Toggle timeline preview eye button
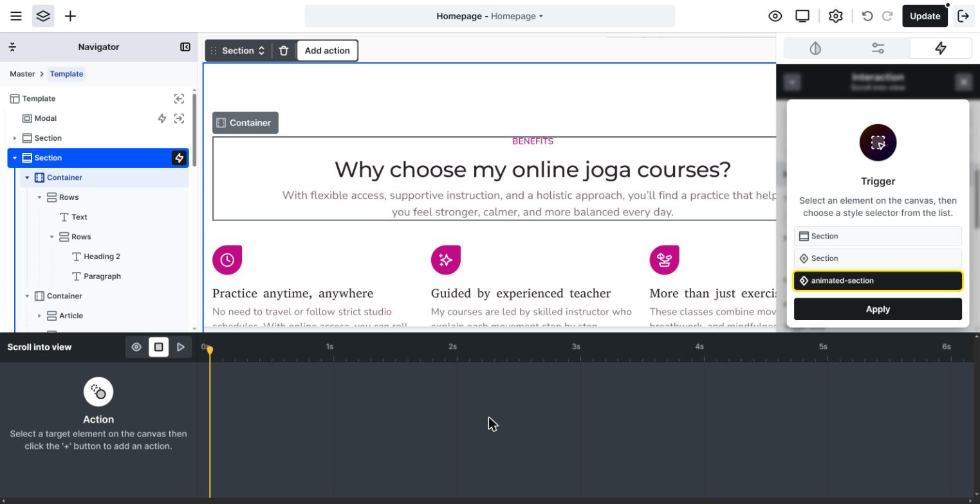Image resolution: width=980 pixels, height=504 pixels. [136, 347]
